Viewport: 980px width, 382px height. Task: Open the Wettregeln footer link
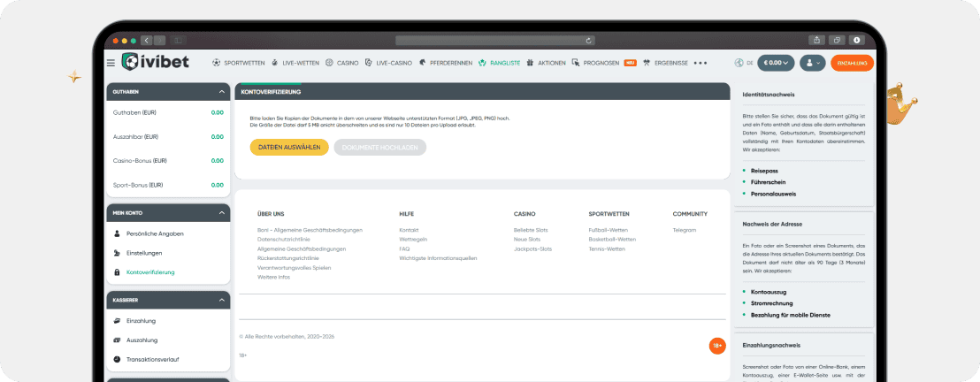coord(413,240)
